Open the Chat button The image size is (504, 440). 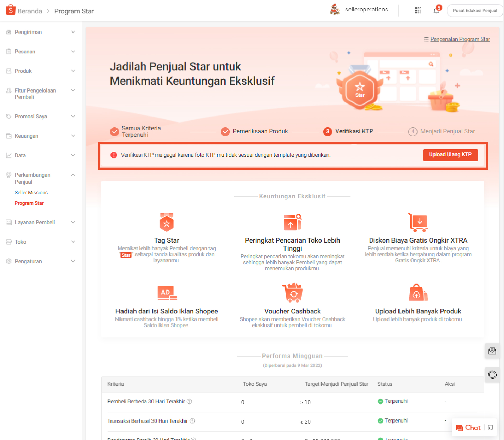tap(468, 428)
